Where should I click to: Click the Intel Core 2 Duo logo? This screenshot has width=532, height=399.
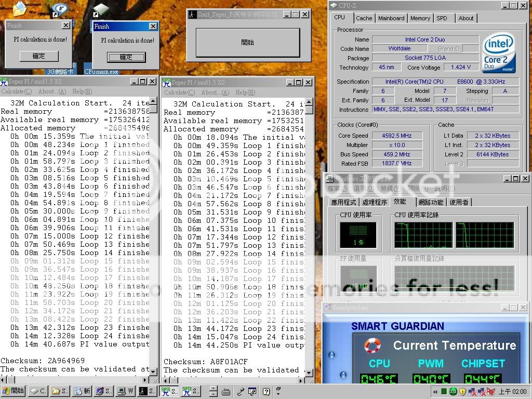coord(499,54)
